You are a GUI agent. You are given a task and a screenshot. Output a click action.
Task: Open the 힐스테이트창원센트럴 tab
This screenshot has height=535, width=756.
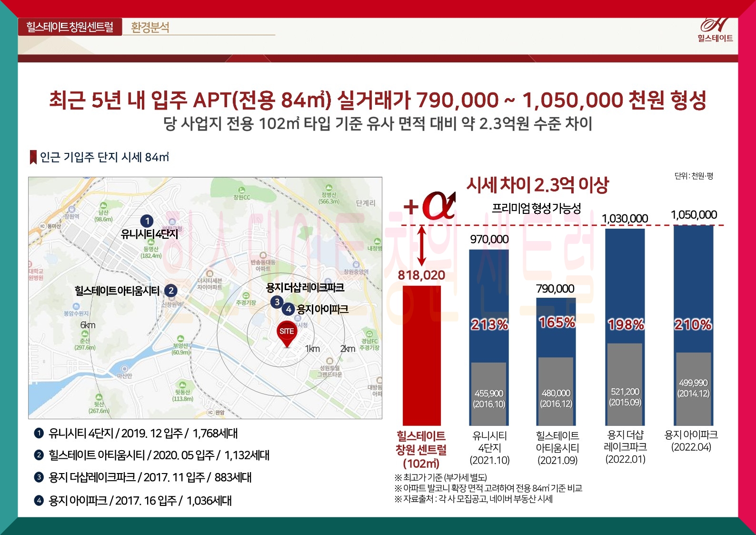[70, 27]
